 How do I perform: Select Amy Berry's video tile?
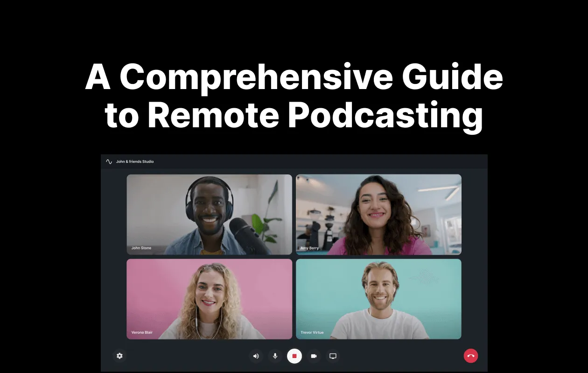tap(378, 214)
